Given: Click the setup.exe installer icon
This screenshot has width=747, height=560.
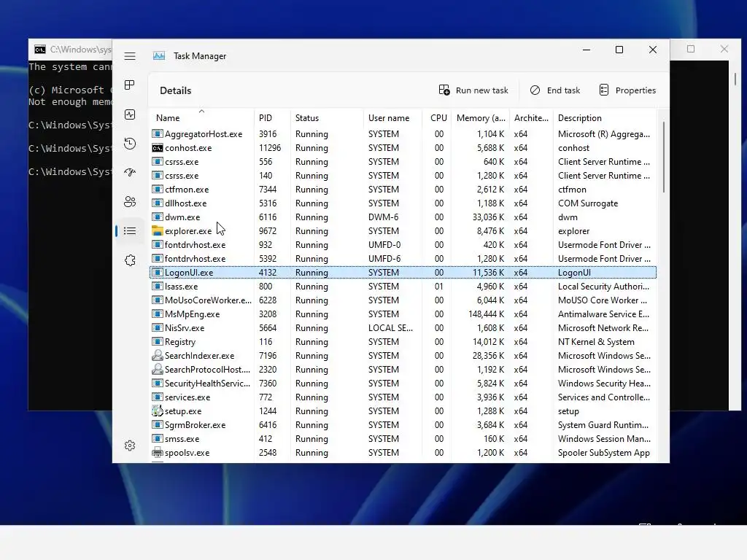Looking at the screenshot, I should pos(158,411).
